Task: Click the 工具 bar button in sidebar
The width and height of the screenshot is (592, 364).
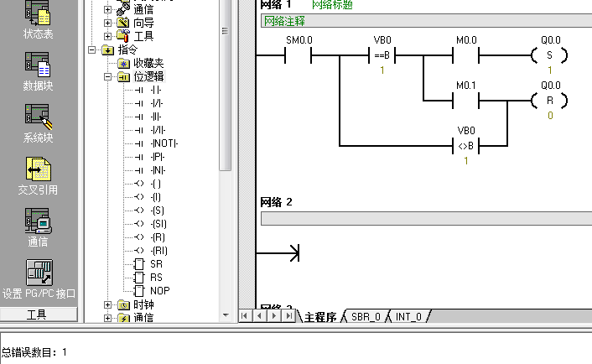Action: click(x=38, y=315)
